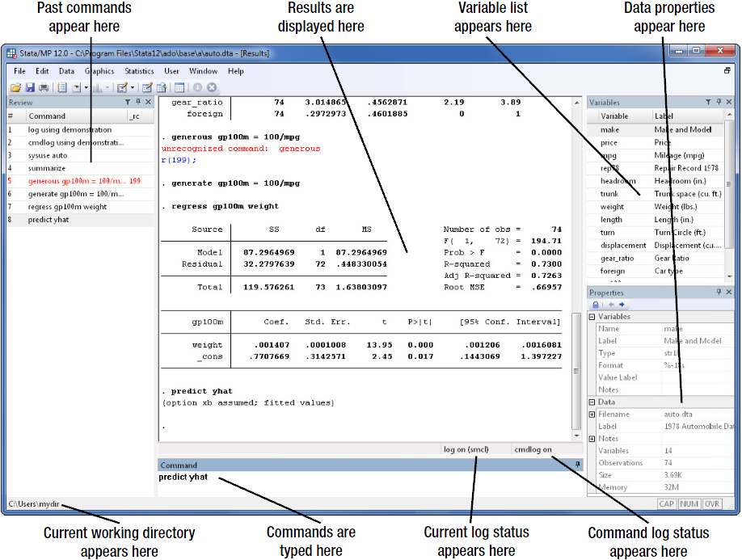742x560 pixels.
Task: Open the Variables Manager toolbar icon
Action: click(179, 87)
